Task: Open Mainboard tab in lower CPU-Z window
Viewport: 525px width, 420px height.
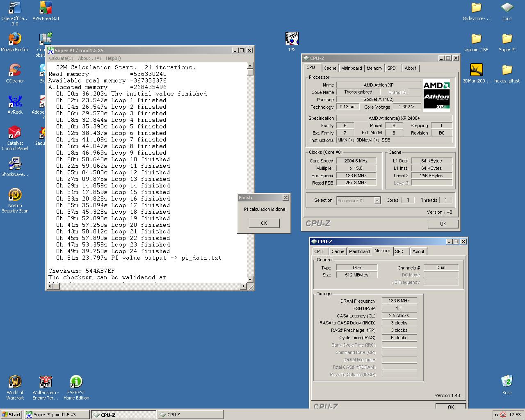Action: tap(359, 251)
